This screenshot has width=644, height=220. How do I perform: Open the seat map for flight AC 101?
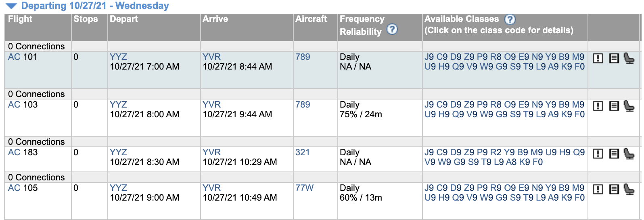[629, 58]
